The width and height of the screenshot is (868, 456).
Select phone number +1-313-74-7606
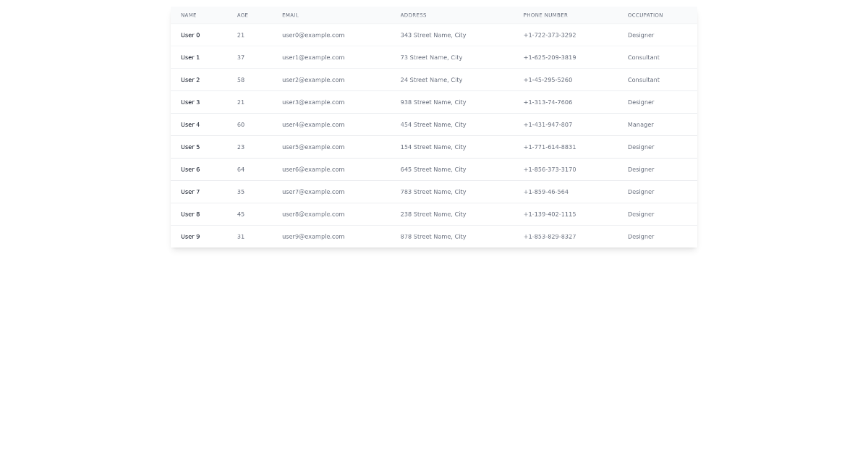(548, 103)
